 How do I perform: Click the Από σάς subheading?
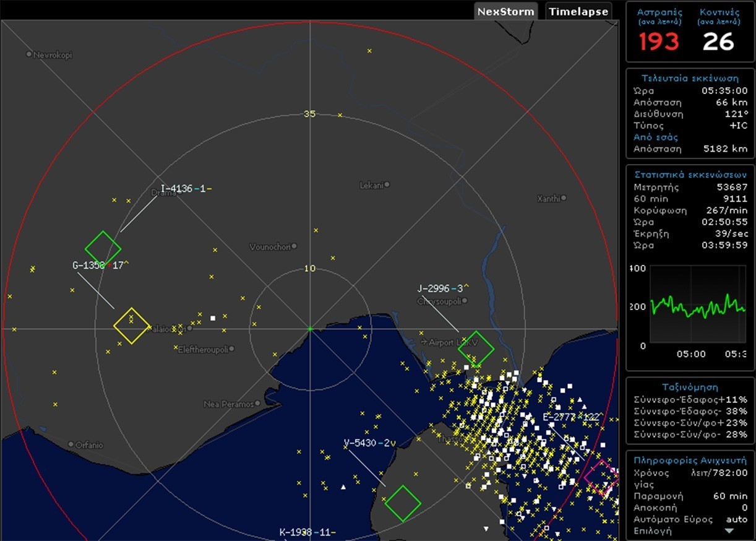click(x=656, y=137)
